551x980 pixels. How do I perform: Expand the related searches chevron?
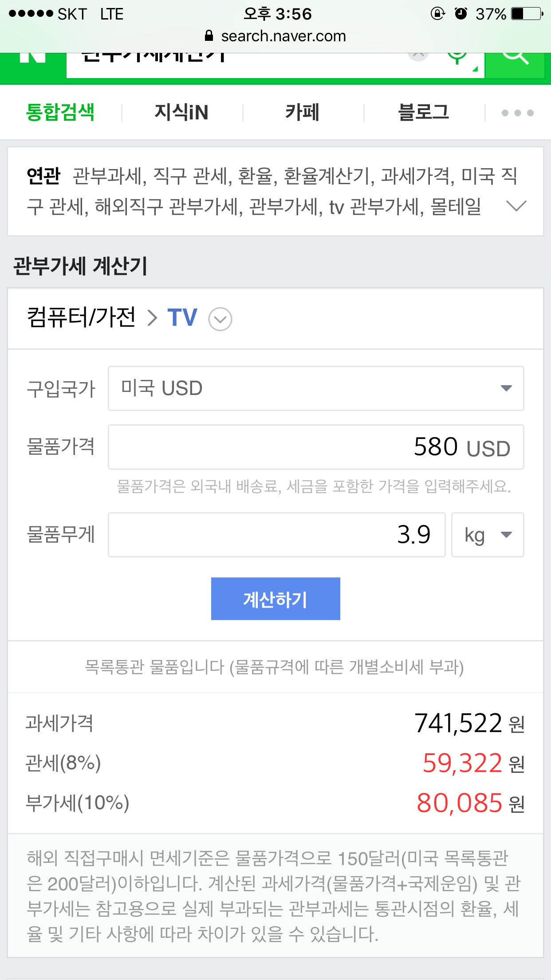point(516,206)
